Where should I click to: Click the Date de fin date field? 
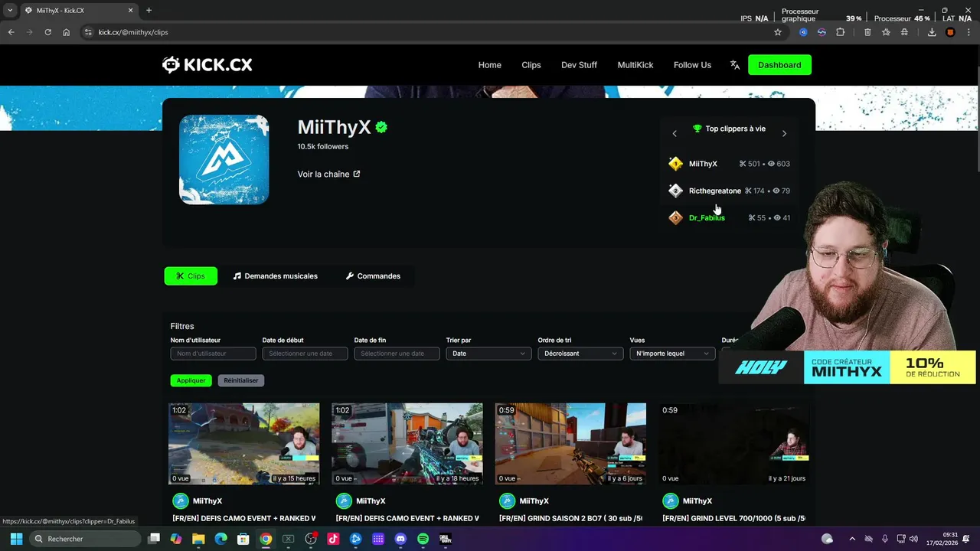(x=397, y=354)
